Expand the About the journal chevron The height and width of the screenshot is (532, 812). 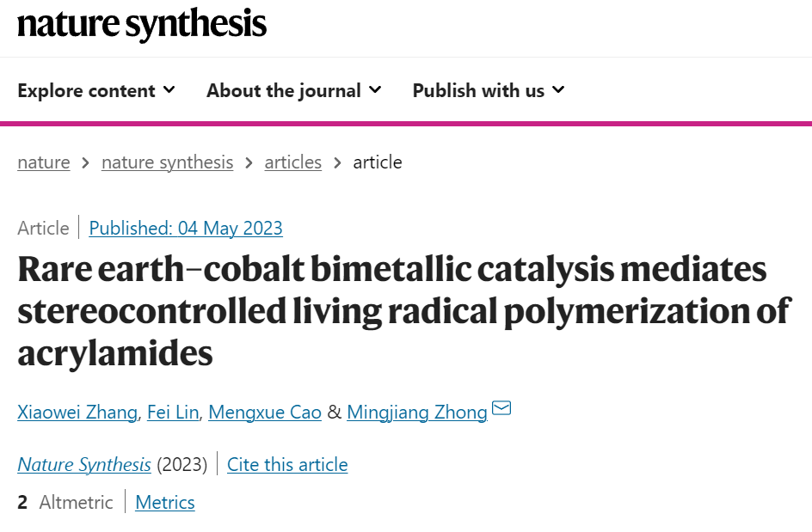[375, 90]
